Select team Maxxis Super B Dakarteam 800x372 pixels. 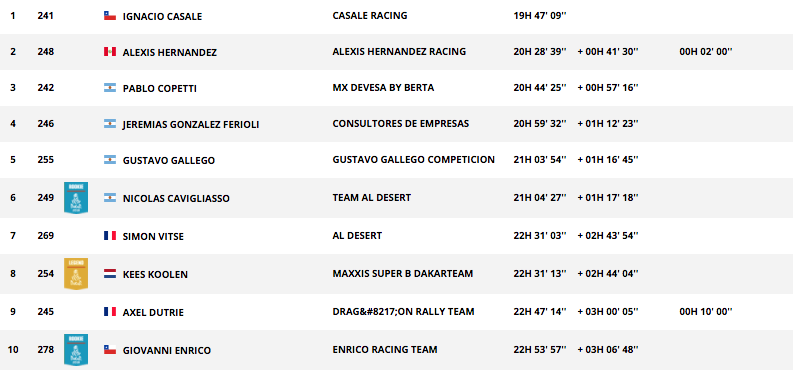tap(403, 274)
